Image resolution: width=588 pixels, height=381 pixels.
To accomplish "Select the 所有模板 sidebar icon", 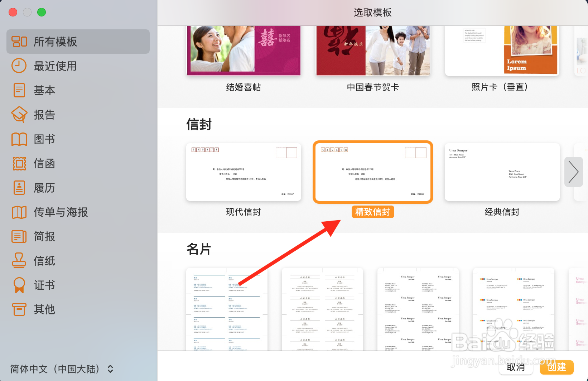I will pos(19,42).
